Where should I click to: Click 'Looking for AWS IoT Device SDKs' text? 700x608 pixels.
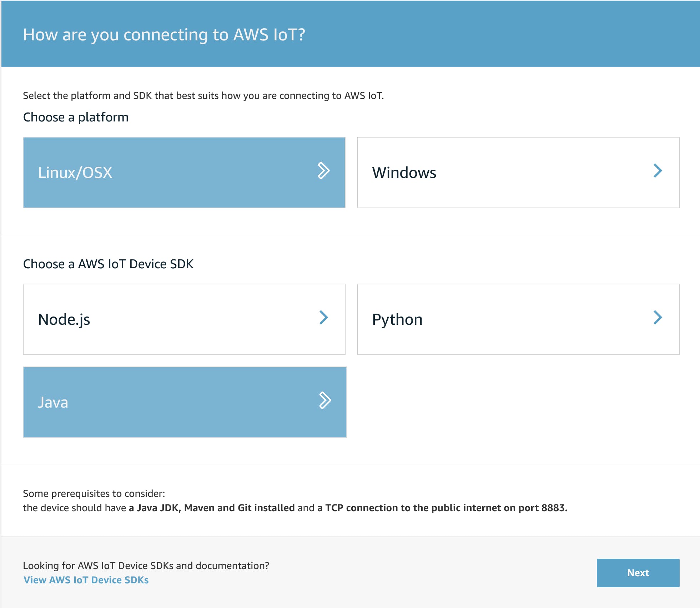coord(146,565)
